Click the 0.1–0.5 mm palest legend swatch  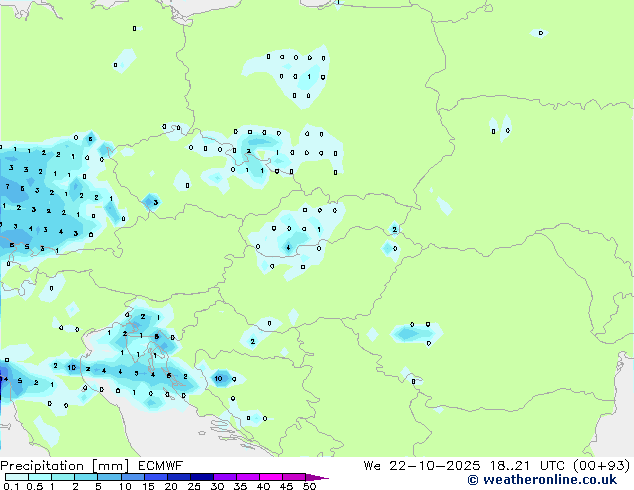[x=17, y=477]
